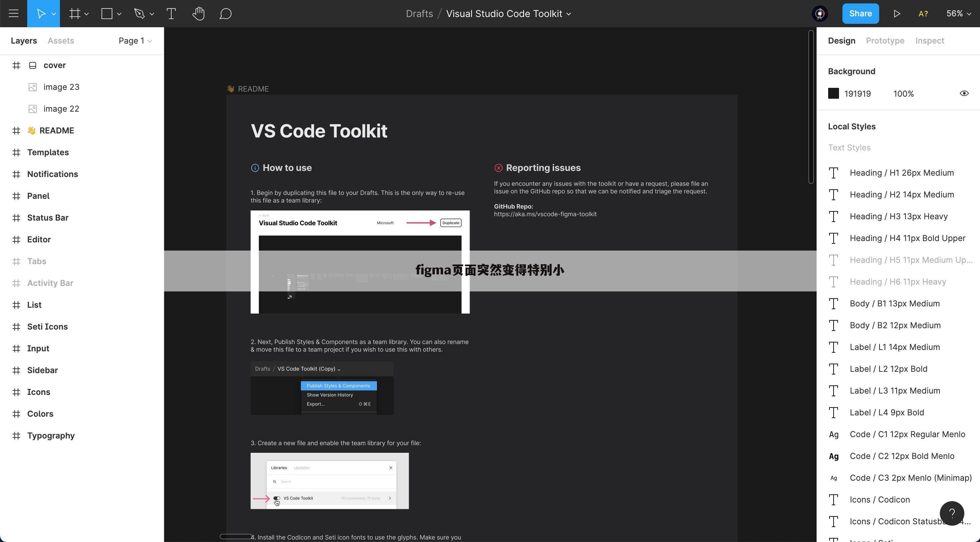The image size is (980, 542).
Task: Click the frame icon beside Notifications
Action: [16, 174]
